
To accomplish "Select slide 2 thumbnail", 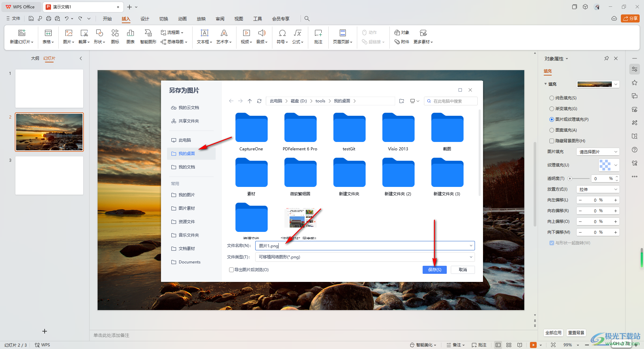I will tap(49, 132).
